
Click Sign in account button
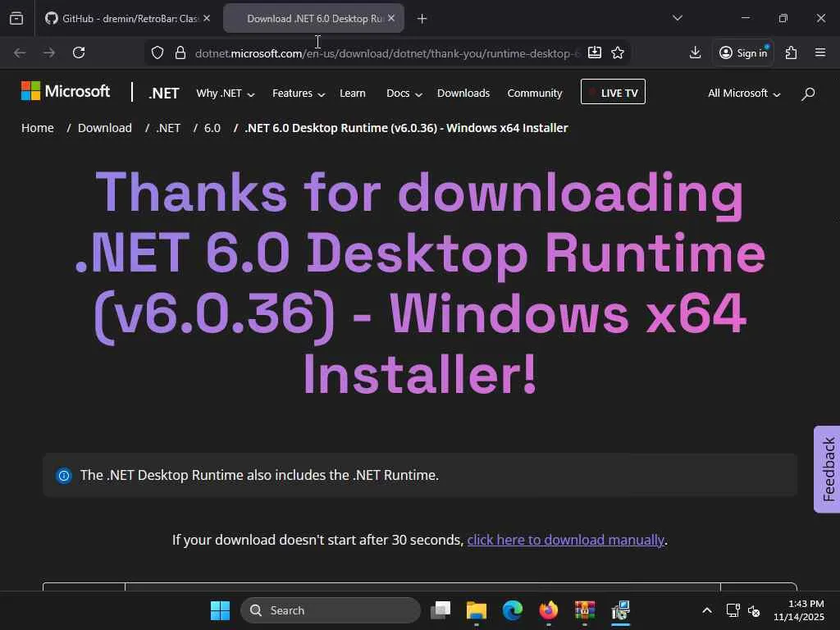coord(743,52)
